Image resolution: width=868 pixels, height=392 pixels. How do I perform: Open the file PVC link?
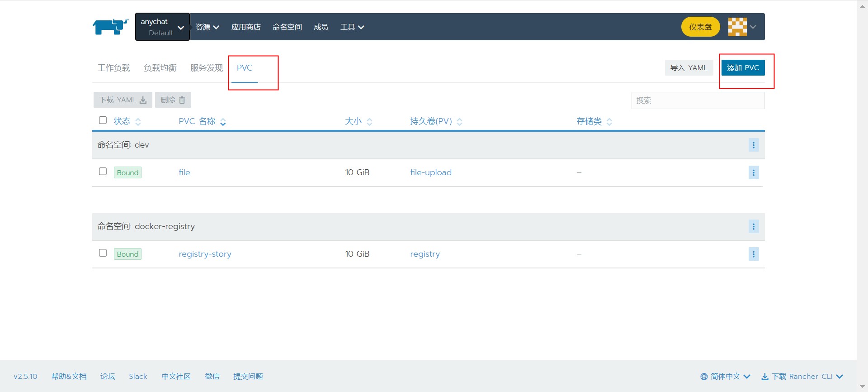point(184,172)
